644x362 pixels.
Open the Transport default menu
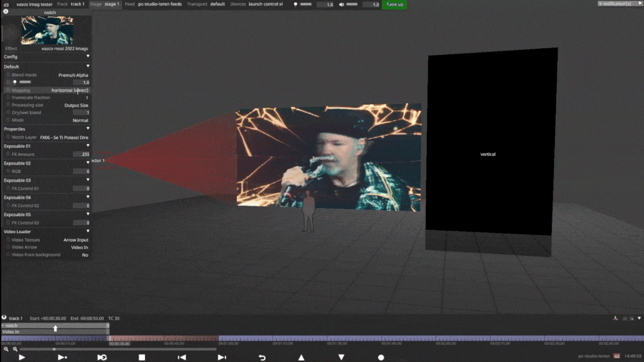pyautogui.click(x=206, y=4)
